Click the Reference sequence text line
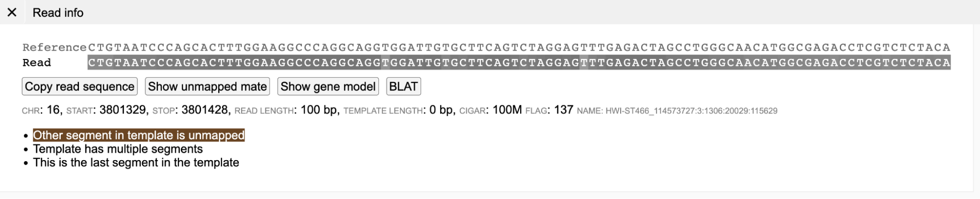 pyautogui.click(x=519, y=48)
